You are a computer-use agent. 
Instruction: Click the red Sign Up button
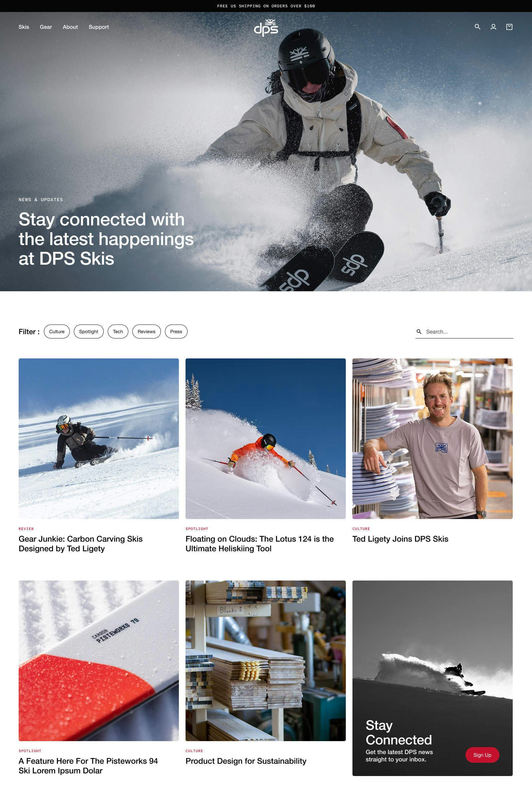(x=482, y=755)
